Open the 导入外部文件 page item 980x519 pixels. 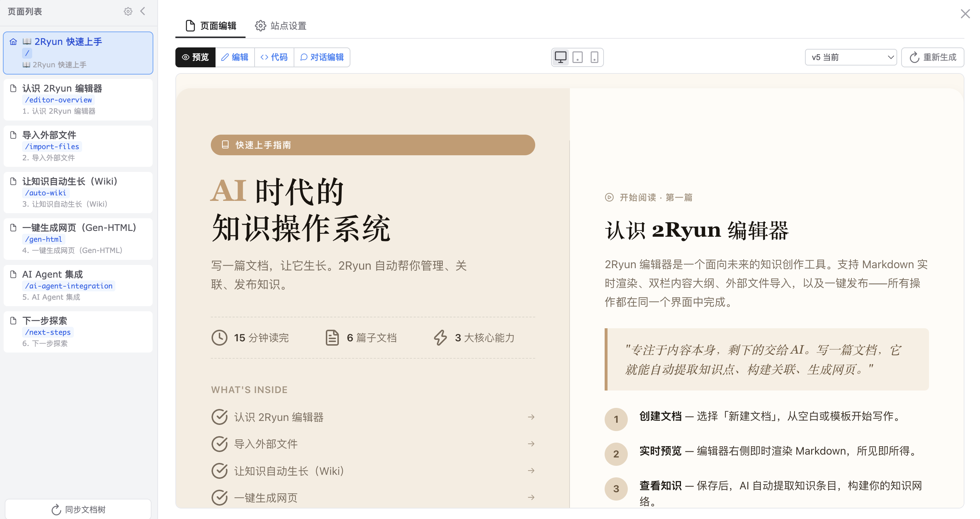78,146
